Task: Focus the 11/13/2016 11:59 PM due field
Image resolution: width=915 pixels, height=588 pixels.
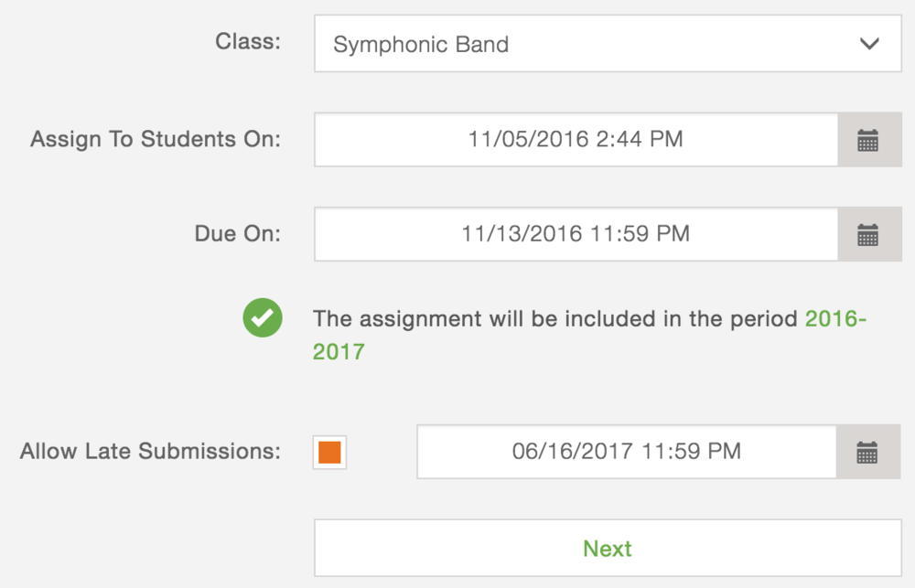Action: pos(576,234)
